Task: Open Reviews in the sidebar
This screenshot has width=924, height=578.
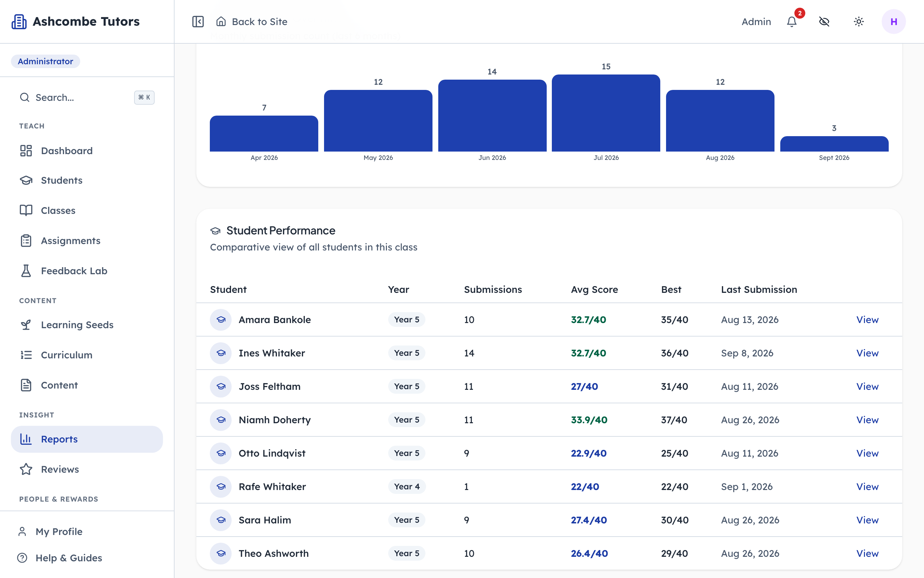Action: (87, 469)
